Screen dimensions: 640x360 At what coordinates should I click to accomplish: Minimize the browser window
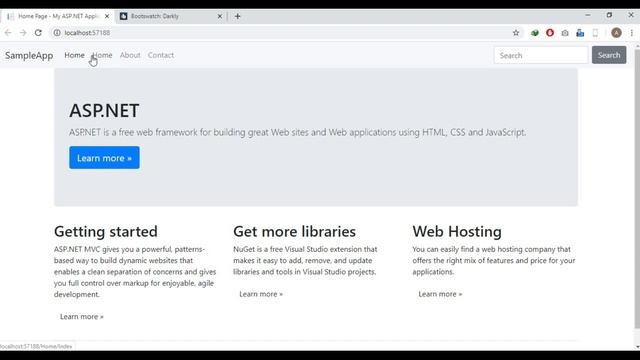tap(588, 15)
